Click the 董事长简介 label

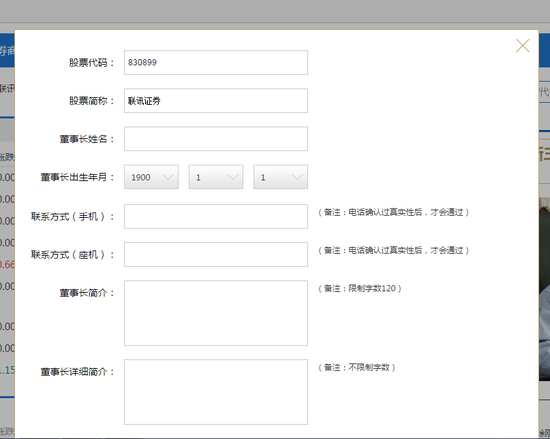coord(87,293)
